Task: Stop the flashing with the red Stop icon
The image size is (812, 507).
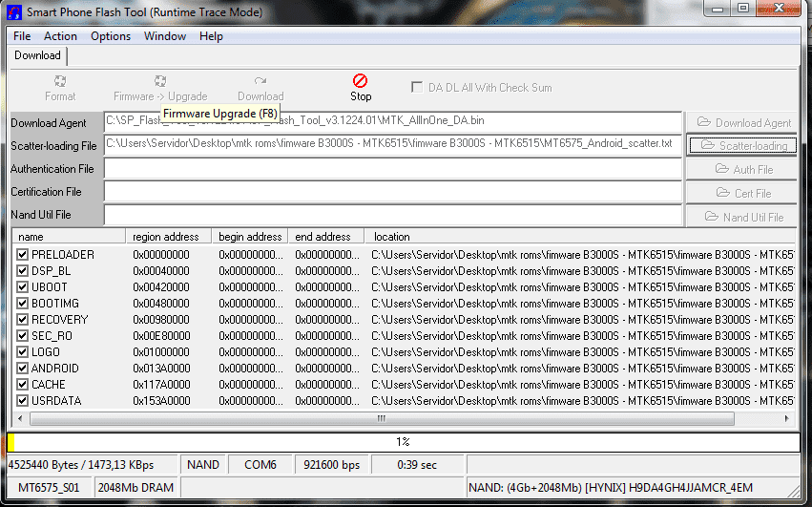Action: pyautogui.click(x=360, y=80)
